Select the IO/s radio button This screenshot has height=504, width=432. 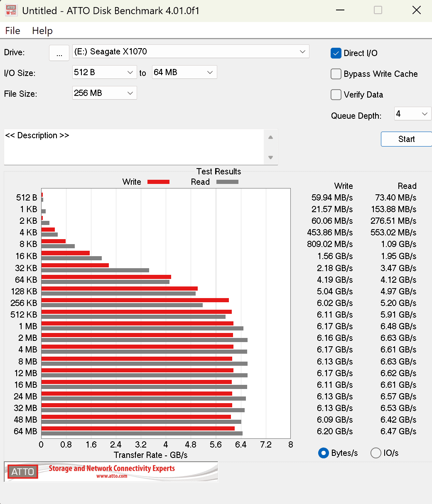click(376, 453)
